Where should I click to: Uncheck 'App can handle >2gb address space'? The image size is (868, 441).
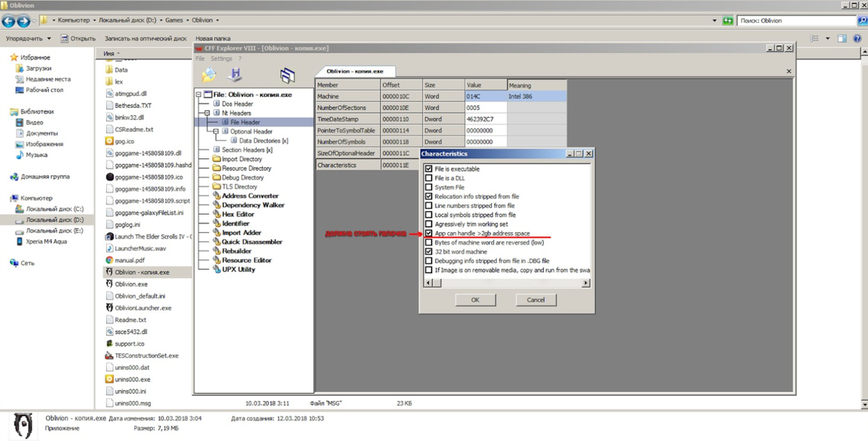(x=429, y=233)
